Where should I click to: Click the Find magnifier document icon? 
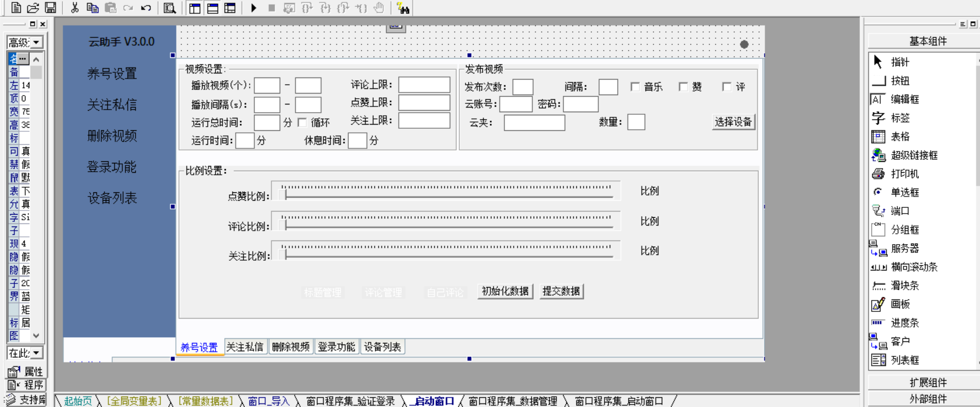click(169, 8)
